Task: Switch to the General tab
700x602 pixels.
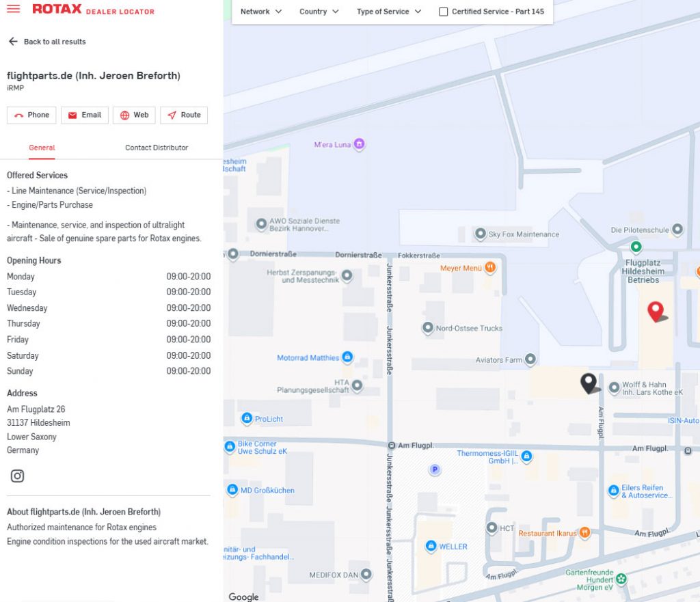Action: pyautogui.click(x=42, y=148)
